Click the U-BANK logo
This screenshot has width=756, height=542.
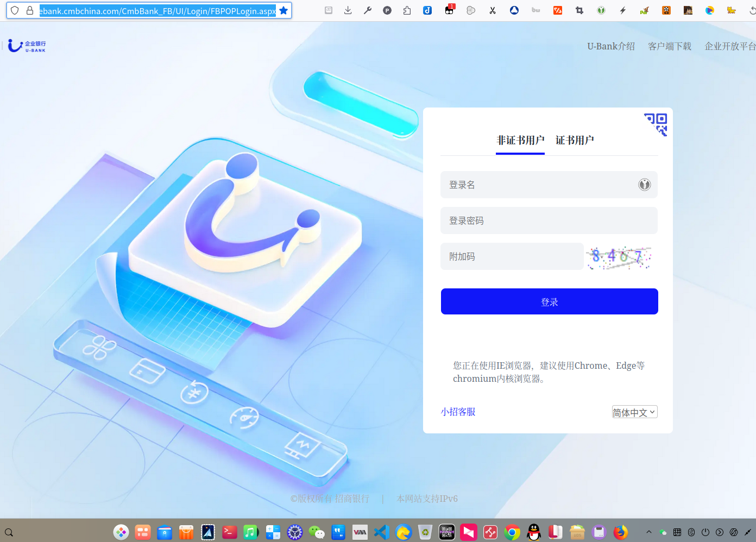click(x=27, y=46)
